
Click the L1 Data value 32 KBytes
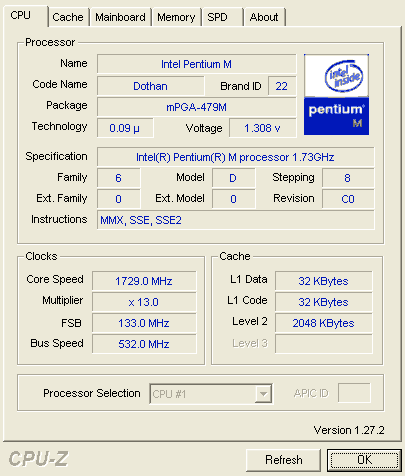[x=323, y=281]
